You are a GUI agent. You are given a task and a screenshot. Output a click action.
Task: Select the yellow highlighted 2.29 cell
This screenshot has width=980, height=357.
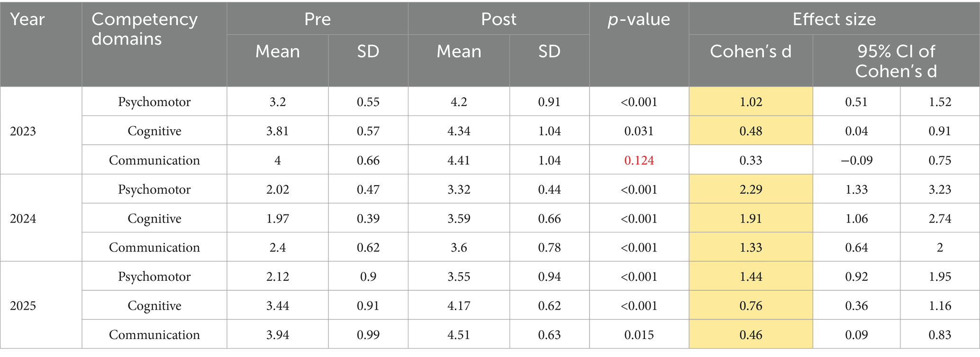point(751,190)
